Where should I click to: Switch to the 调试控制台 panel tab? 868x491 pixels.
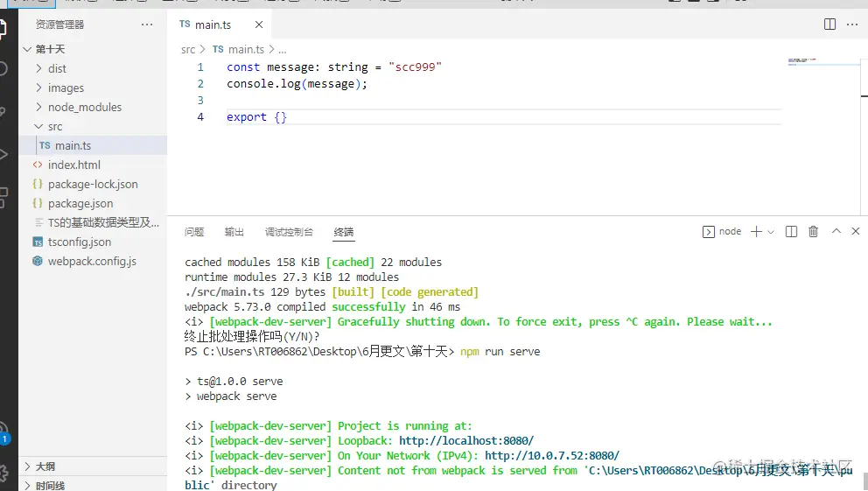(289, 232)
